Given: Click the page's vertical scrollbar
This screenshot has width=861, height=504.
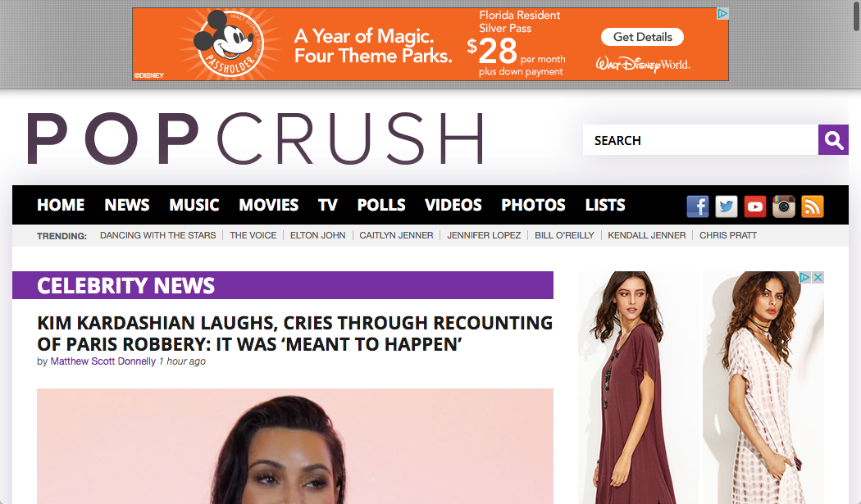Looking at the screenshot, I should click(856, 16).
